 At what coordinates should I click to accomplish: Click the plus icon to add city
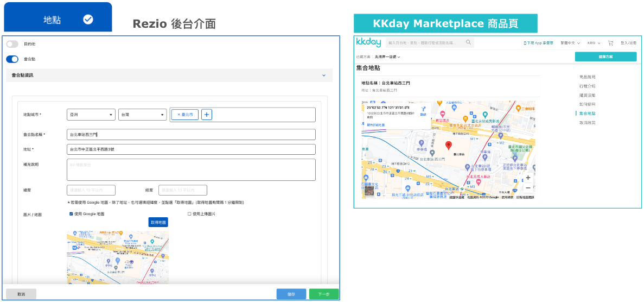207,115
